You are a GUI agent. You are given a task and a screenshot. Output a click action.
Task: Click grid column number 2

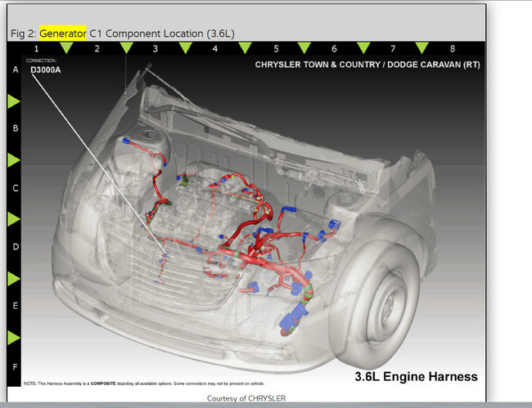pyautogui.click(x=97, y=49)
